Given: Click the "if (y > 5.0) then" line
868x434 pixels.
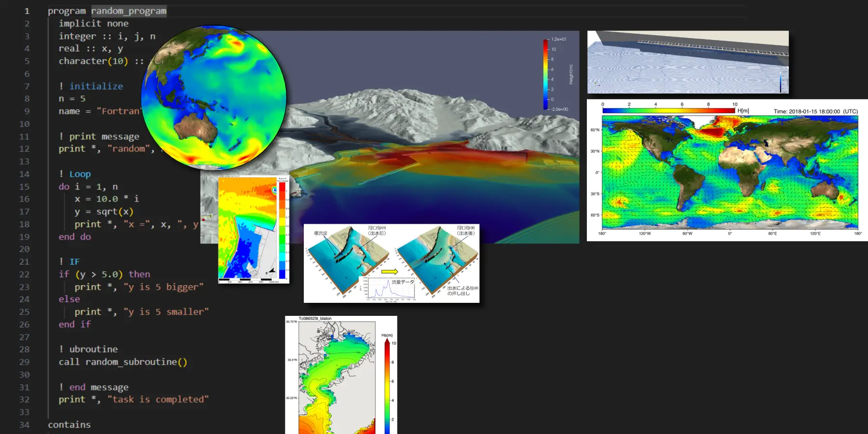Looking at the screenshot, I should 105,274.
